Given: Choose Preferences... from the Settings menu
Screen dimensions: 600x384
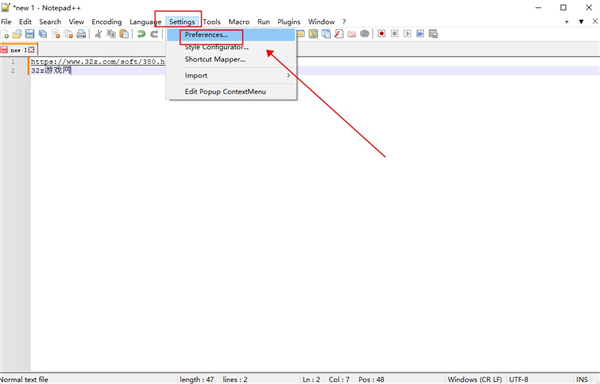Looking at the screenshot, I should (x=231, y=35).
